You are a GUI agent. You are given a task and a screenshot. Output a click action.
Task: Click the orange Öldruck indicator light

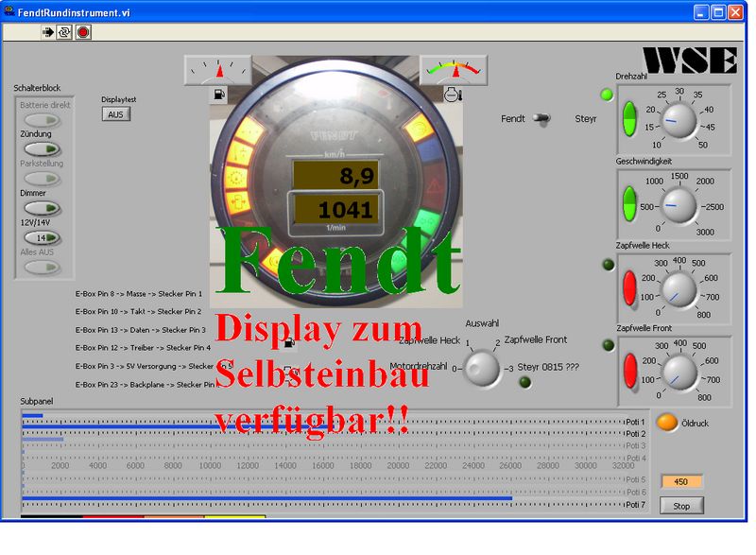(x=667, y=423)
